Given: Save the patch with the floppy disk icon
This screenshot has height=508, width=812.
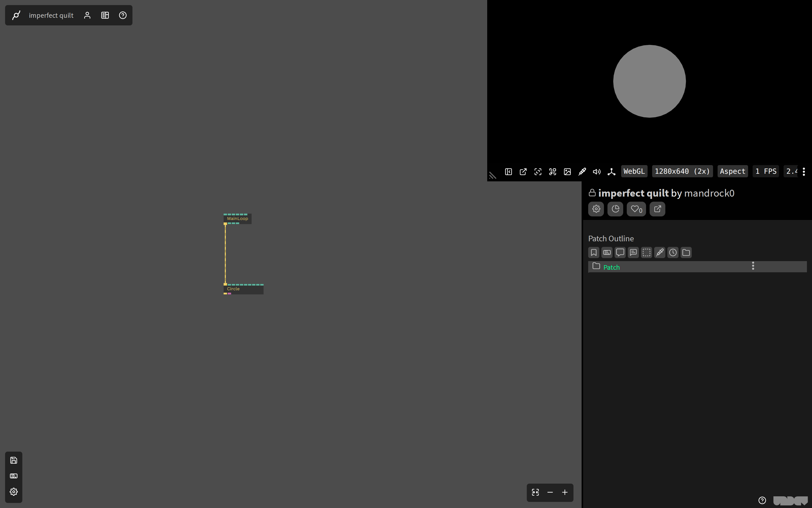Looking at the screenshot, I should [x=14, y=460].
